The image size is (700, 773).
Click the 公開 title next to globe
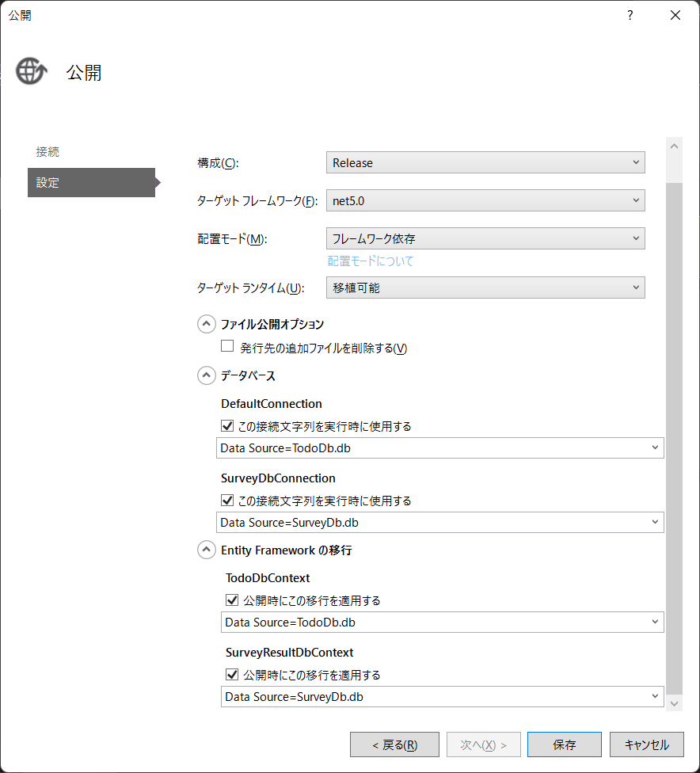(84, 73)
